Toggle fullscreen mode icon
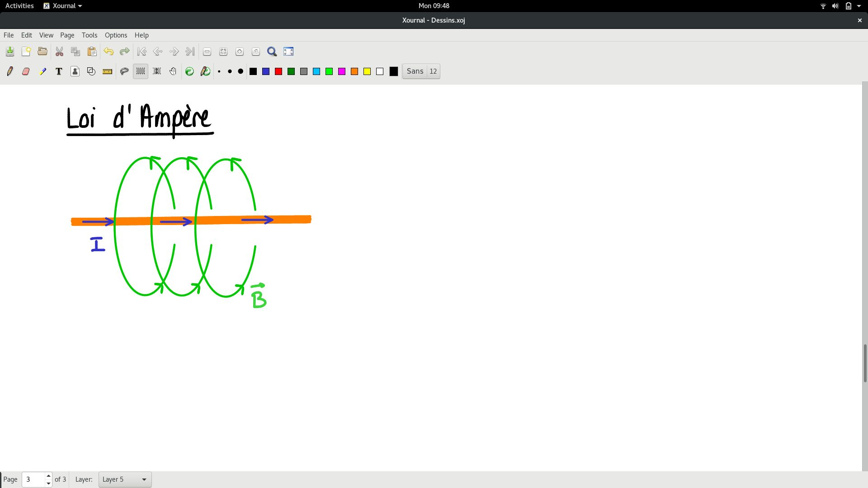The height and width of the screenshot is (488, 868). (x=288, y=52)
